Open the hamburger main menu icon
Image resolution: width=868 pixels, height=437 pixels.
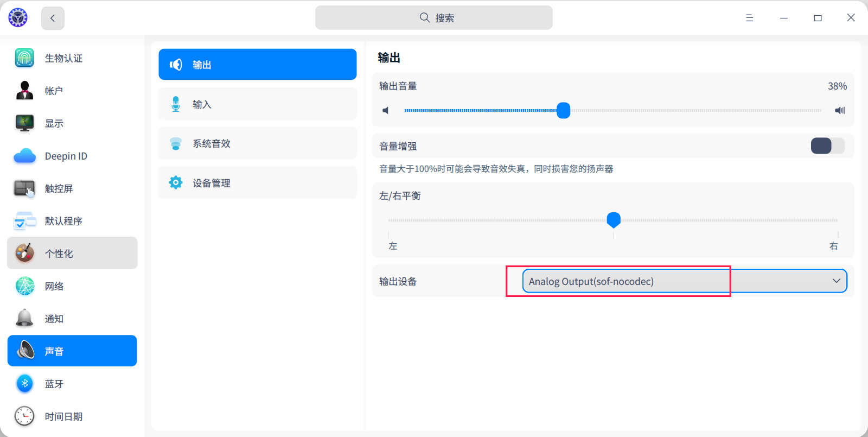coord(749,18)
